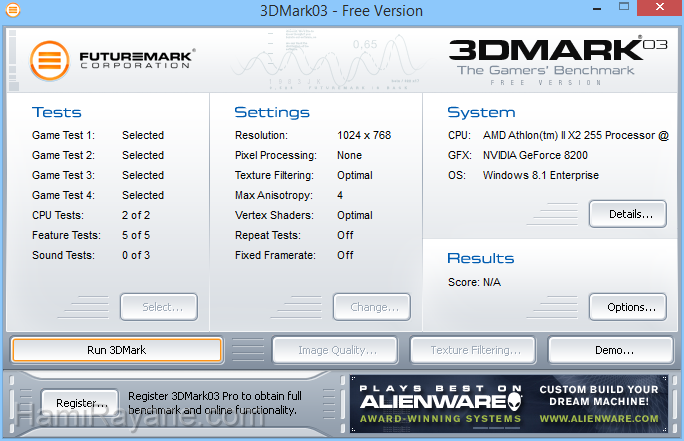Click the Windows 8.1 Enterprise OS text
Screen dimensions: 684x441
540,175
